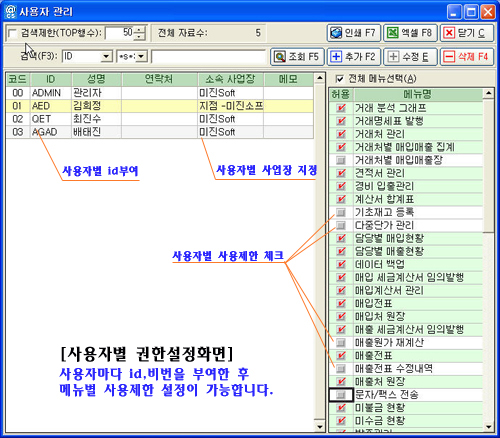Click the Excel icon on 엑셀 F8
Screen dimensions: 500x438
[x=392, y=33]
